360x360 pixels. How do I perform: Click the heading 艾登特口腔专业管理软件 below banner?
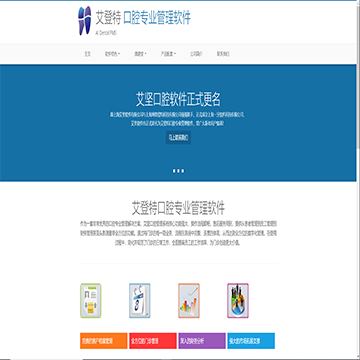(178, 208)
